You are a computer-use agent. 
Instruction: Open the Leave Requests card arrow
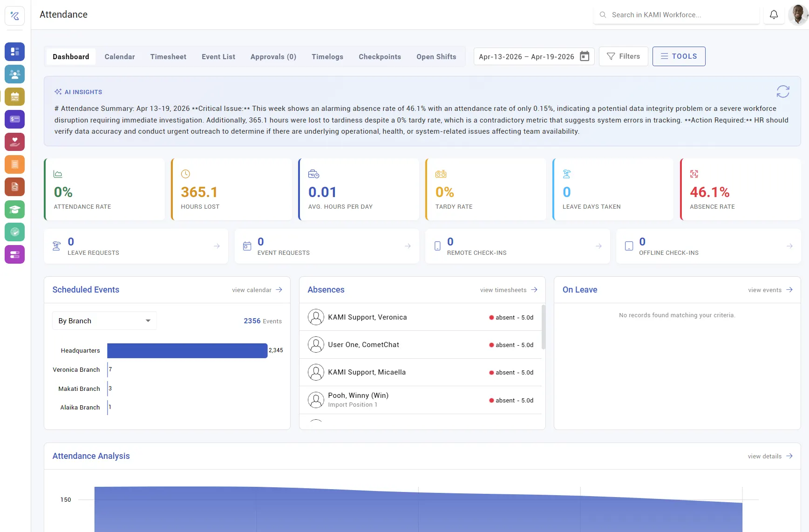(217, 246)
